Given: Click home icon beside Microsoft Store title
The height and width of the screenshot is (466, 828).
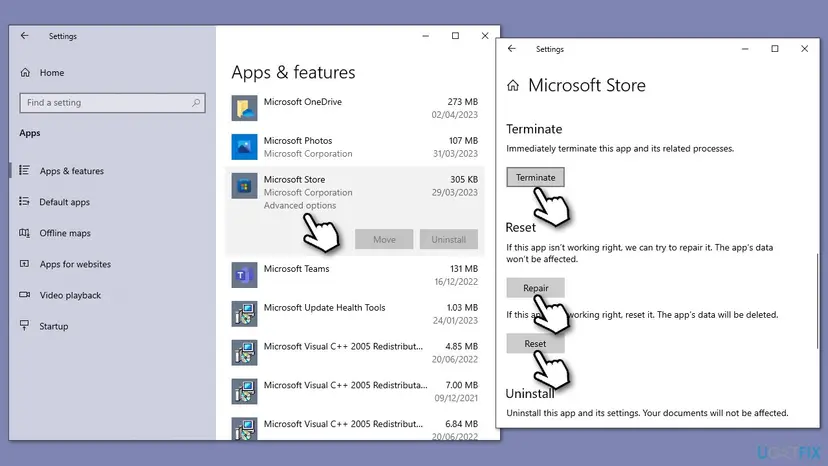Looking at the screenshot, I should 513,86.
